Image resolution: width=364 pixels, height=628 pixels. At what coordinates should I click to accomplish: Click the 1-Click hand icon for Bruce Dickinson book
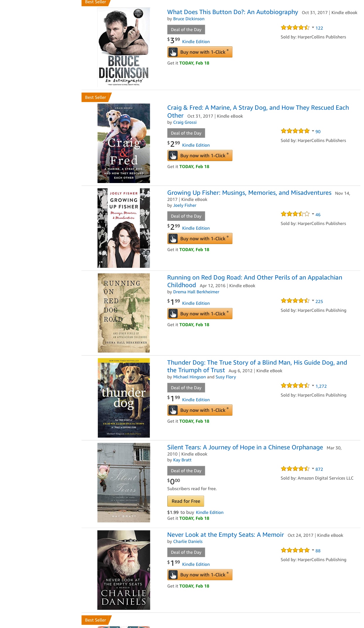(x=173, y=52)
